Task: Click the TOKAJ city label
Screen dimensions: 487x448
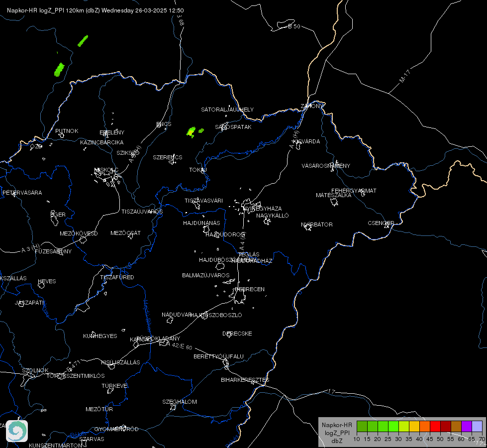Action: (x=198, y=170)
